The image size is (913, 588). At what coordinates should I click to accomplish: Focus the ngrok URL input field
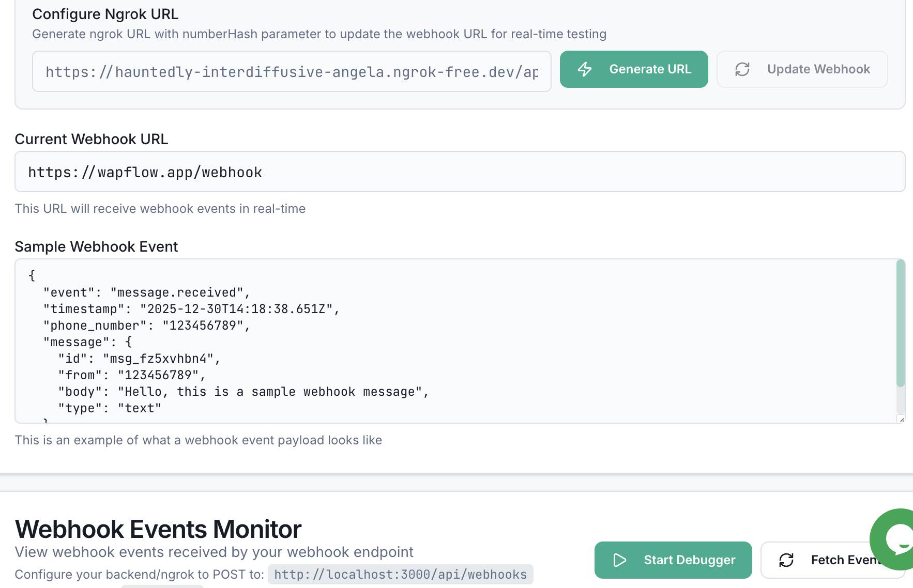click(292, 71)
